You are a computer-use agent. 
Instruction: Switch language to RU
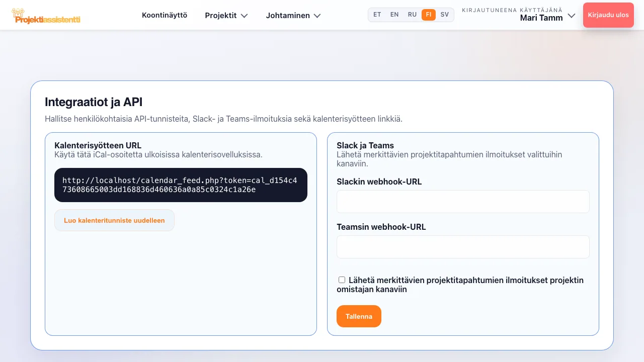tap(412, 15)
